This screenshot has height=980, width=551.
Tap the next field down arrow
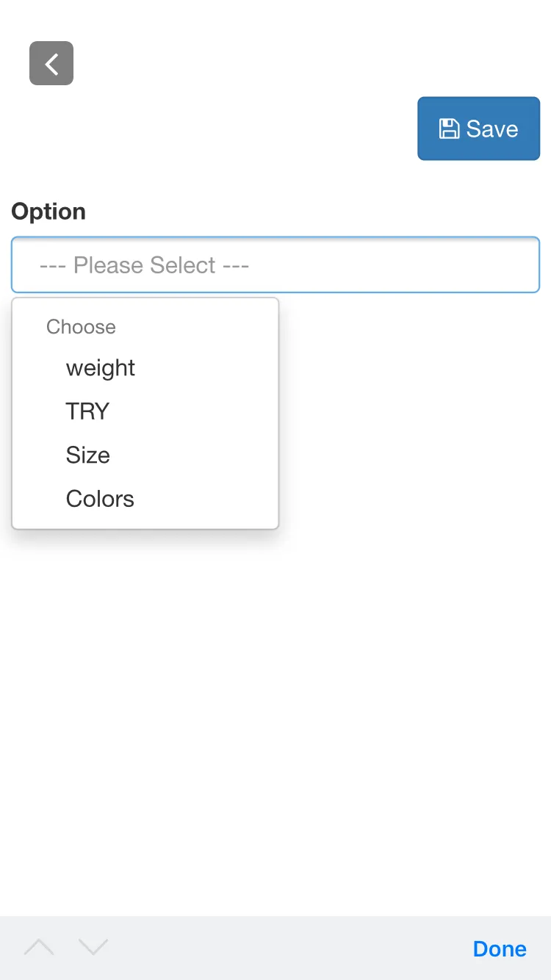pos(93,948)
